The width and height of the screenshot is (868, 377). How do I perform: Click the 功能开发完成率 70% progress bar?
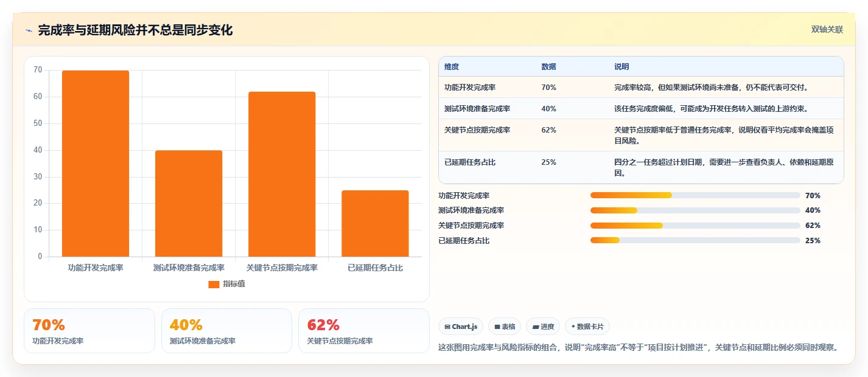point(695,195)
